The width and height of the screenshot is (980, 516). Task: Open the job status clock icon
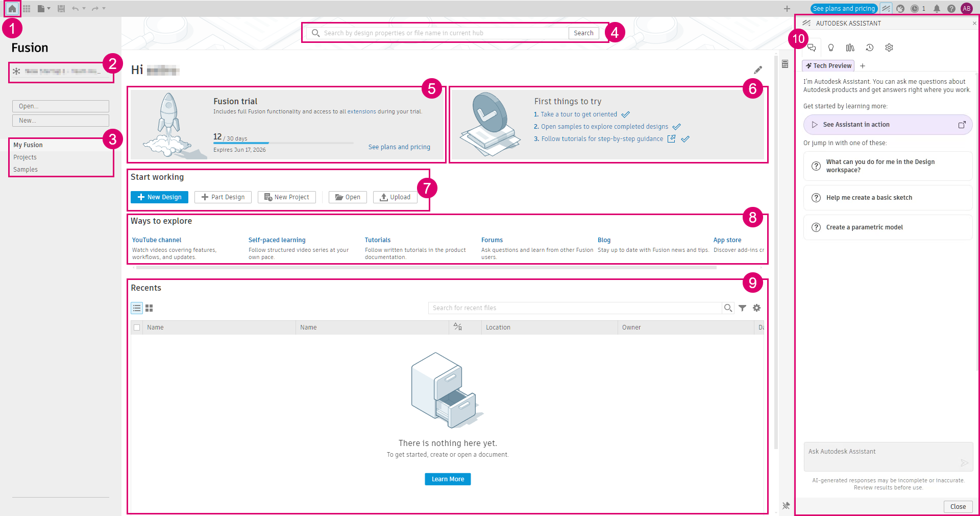(x=915, y=9)
